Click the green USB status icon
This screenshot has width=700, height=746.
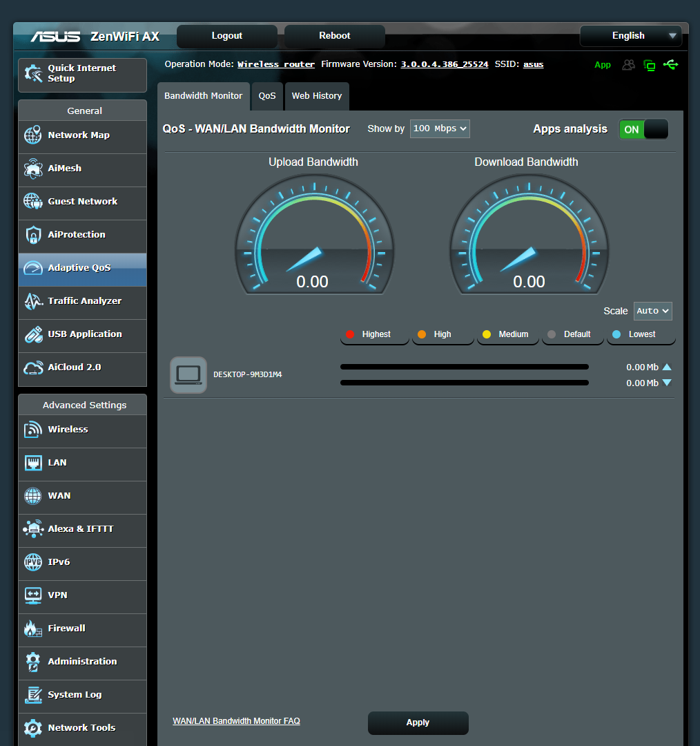pos(670,64)
